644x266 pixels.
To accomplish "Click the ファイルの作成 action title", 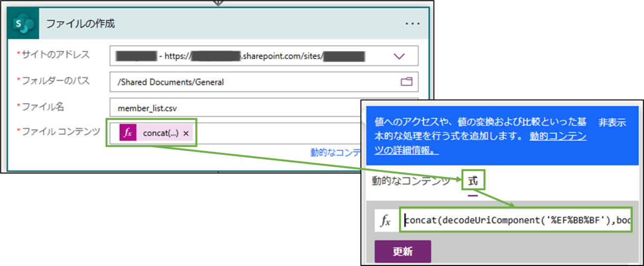I will coord(80,24).
